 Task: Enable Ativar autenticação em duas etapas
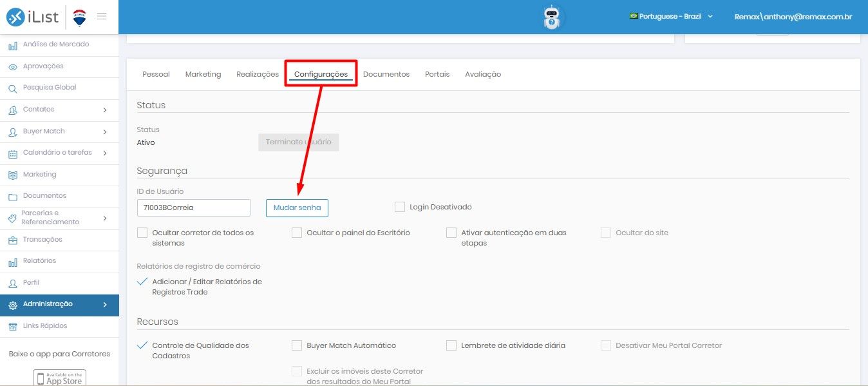(451, 233)
